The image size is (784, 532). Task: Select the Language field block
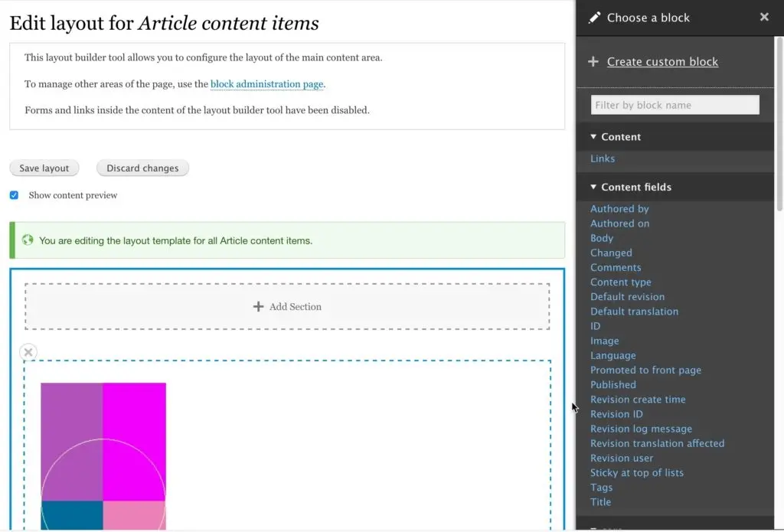point(613,355)
